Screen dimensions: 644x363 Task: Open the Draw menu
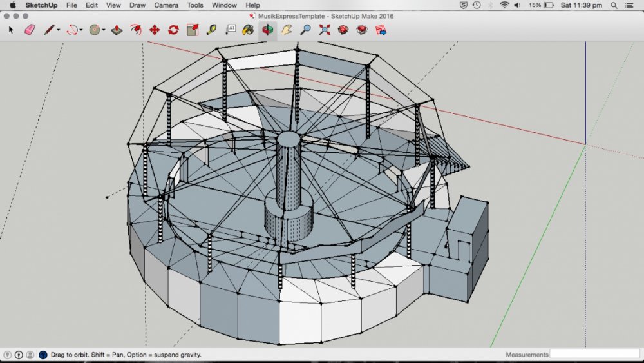coord(137,5)
